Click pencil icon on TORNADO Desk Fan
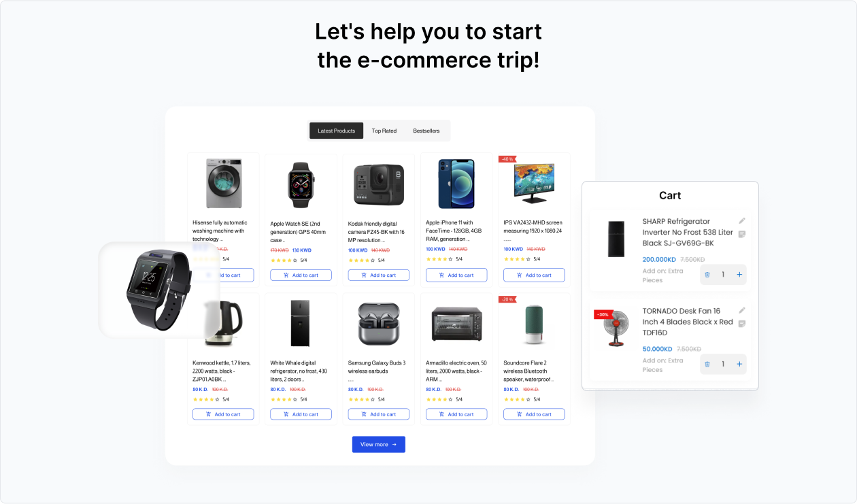The image size is (857, 504). point(742,310)
